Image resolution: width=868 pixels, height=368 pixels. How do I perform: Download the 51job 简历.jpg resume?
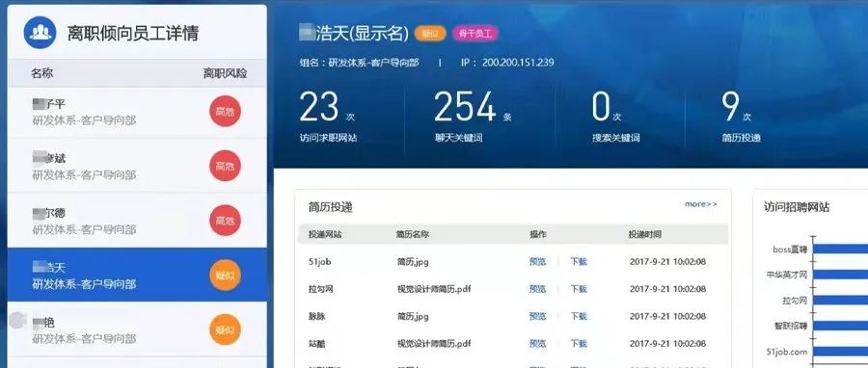[579, 261]
